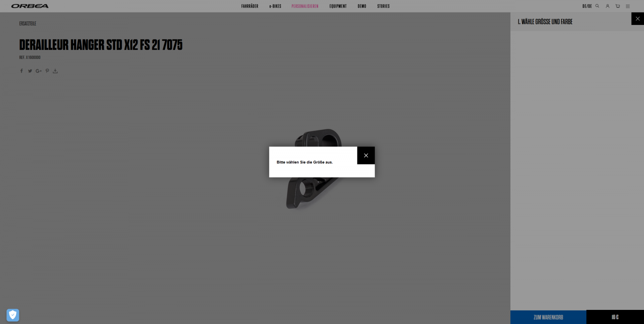Open the hamburger menu icon
The width and height of the screenshot is (644, 324).
(x=627, y=6)
